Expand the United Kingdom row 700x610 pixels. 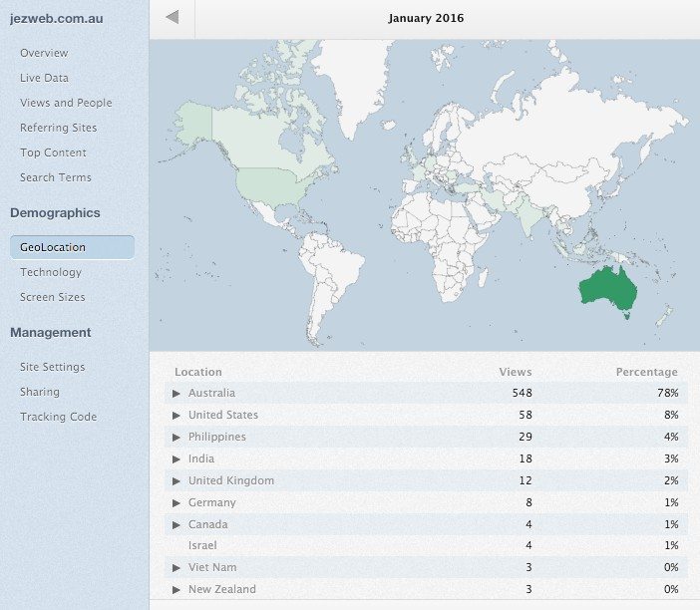pyautogui.click(x=176, y=481)
